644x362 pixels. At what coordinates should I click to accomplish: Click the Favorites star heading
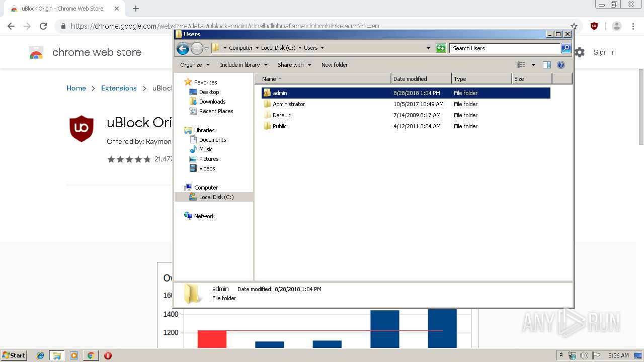[200, 82]
